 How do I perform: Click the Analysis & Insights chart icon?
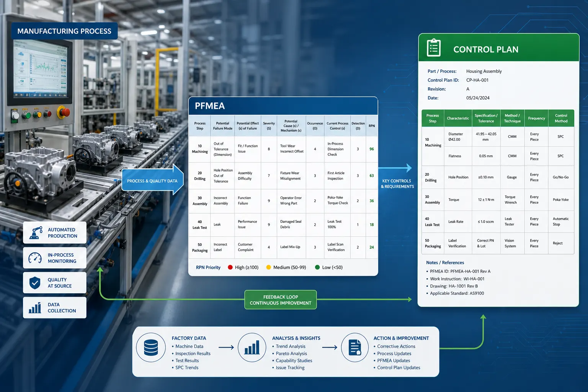252,348
